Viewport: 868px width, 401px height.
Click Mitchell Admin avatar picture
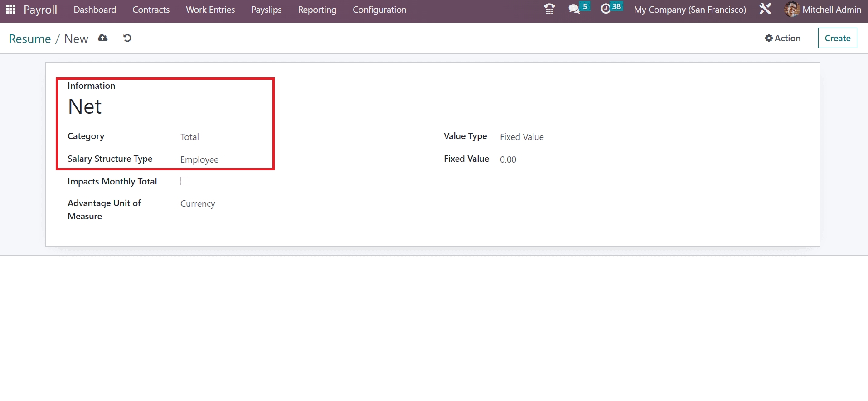pyautogui.click(x=791, y=10)
